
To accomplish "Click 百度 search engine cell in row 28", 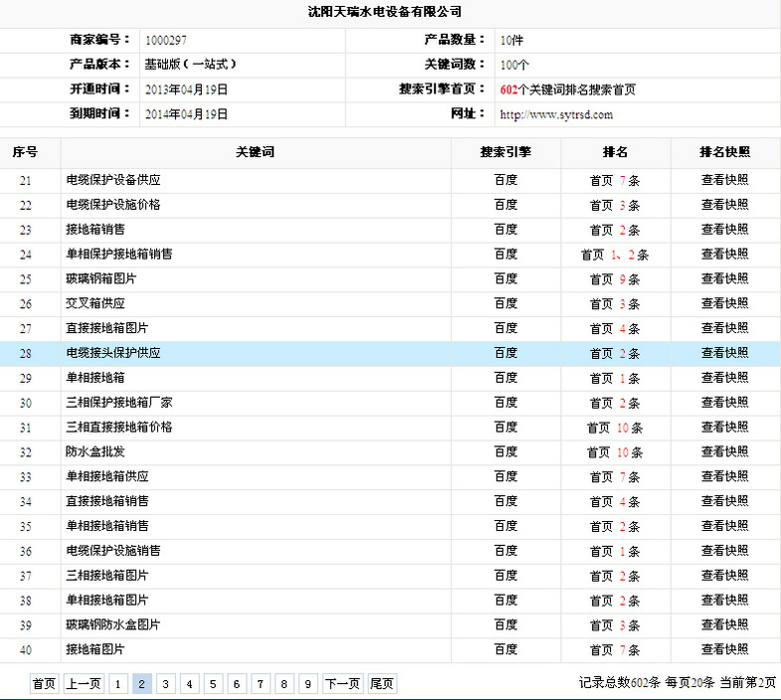I will tap(505, 353).
